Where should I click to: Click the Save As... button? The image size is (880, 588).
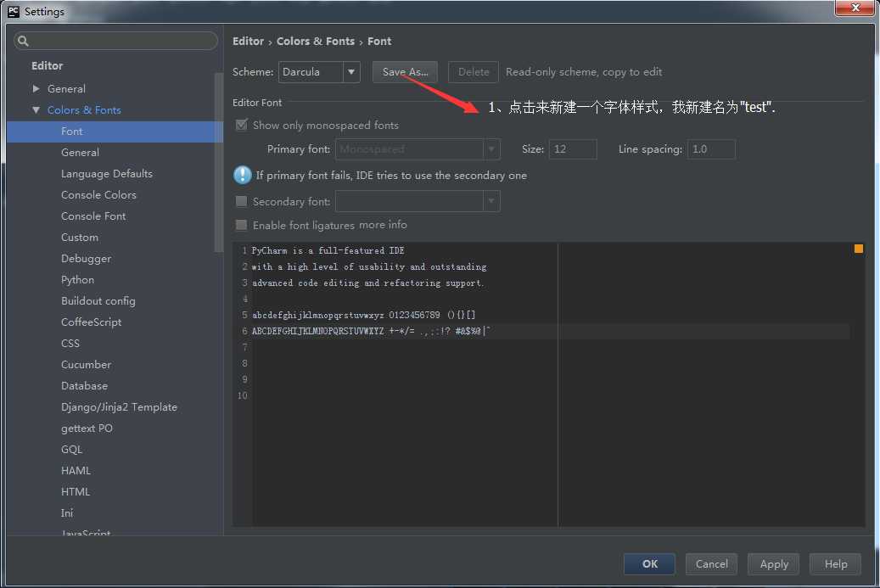tap(405, 72)
